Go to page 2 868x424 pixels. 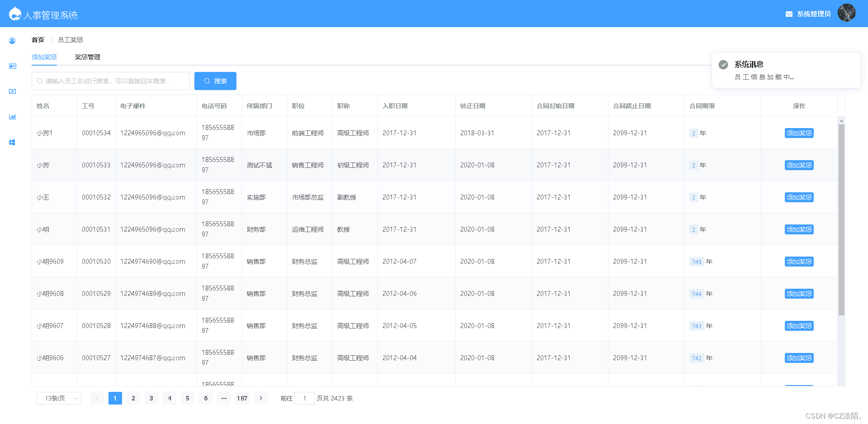(133, 398)
